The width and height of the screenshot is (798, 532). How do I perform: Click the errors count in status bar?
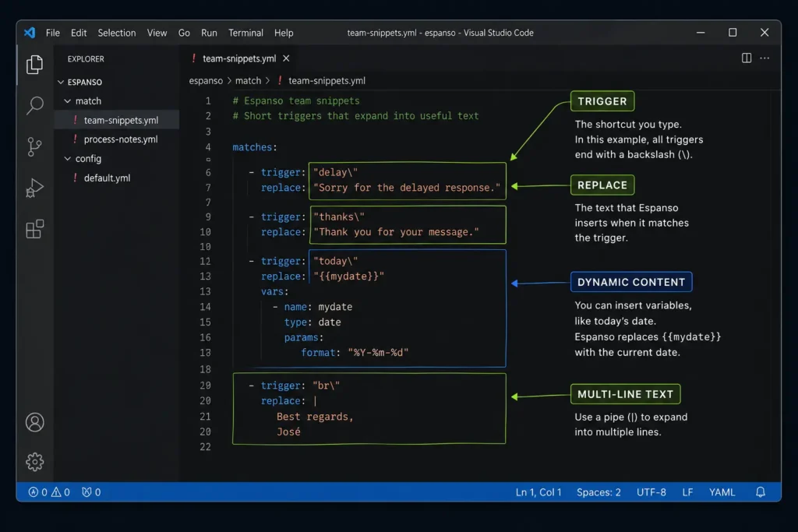38,491
